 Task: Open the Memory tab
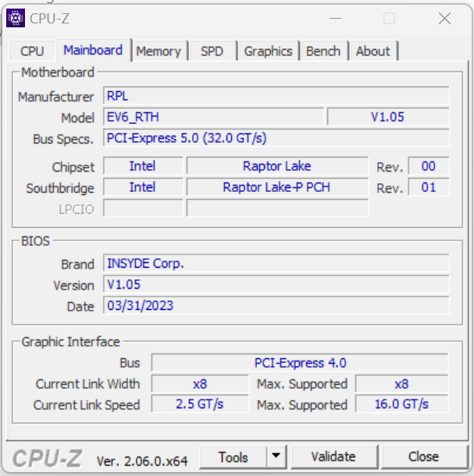point(159,52)
